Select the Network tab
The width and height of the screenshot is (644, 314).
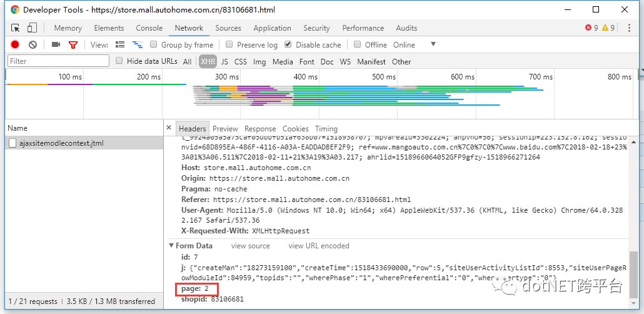(x=189, y=28)
